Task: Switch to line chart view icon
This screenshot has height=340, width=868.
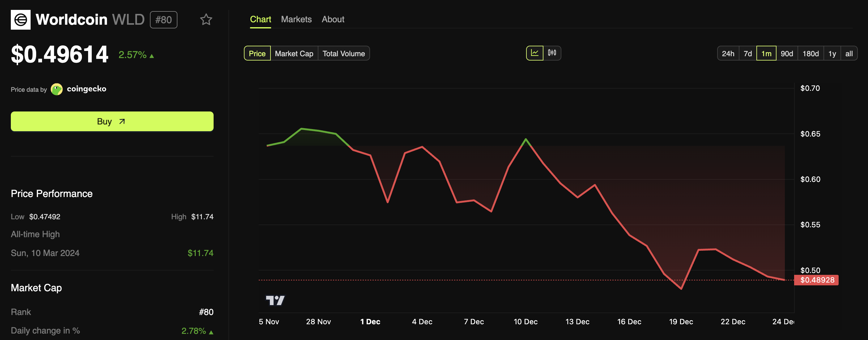Action: 534,53
